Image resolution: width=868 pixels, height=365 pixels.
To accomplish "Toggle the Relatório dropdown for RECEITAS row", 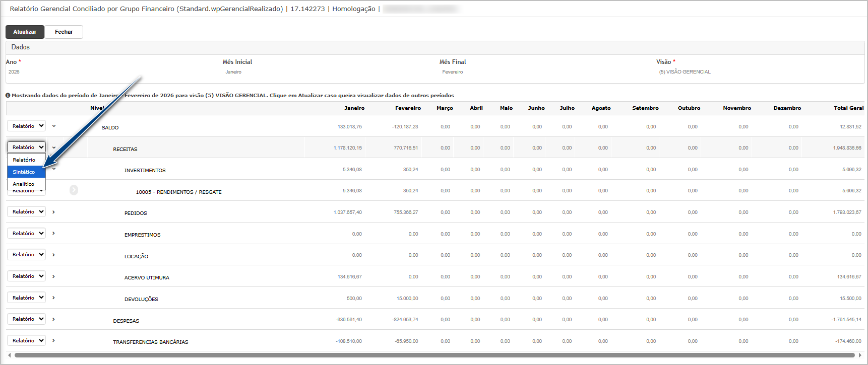I will (26, 147).
